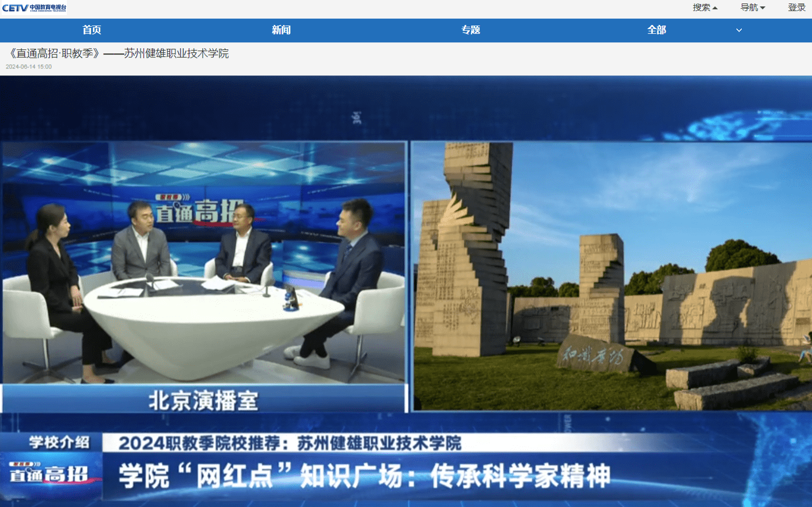
Task: Open the 搜索 search dropdown
Action: tap(705, 8)
